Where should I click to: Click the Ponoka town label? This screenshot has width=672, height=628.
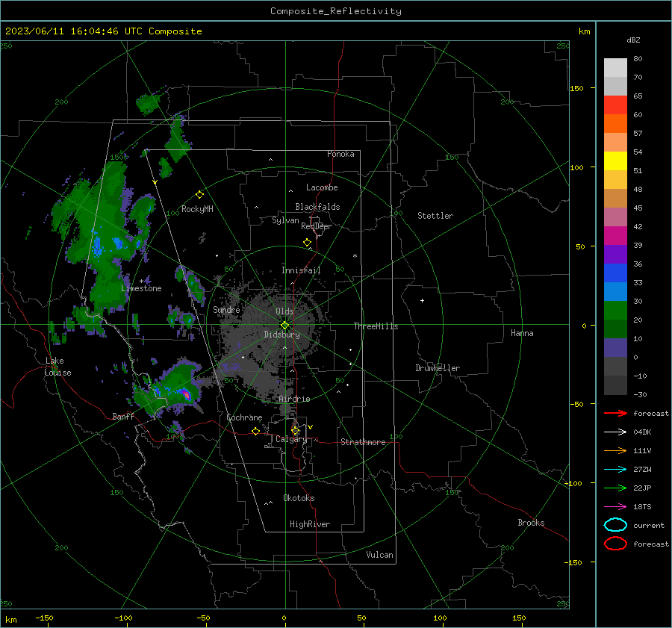coord(340,154)
